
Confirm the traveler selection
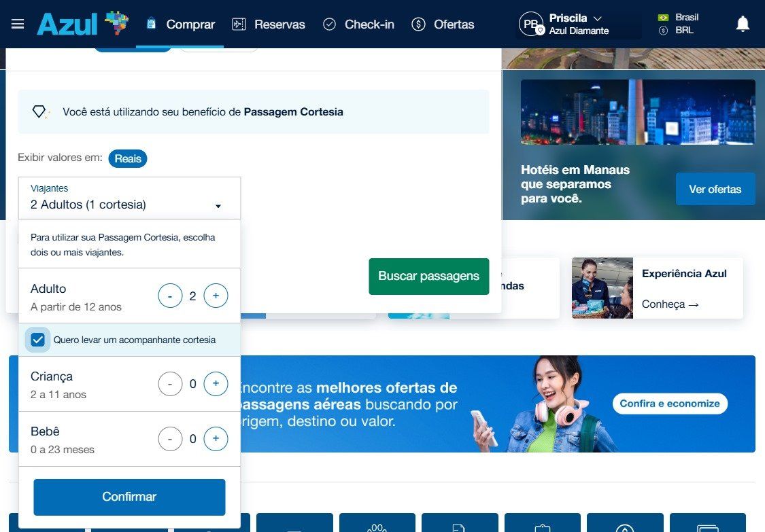pyautogui.click(x=129, y=497)
